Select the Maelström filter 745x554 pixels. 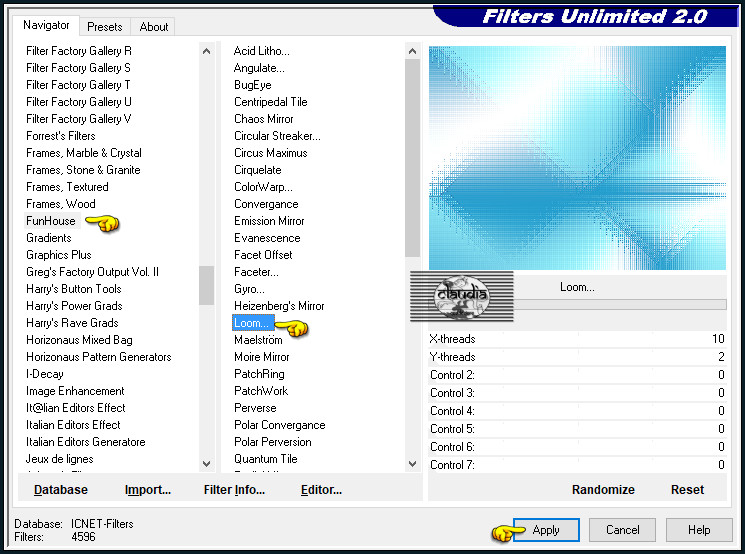(258, 340)
